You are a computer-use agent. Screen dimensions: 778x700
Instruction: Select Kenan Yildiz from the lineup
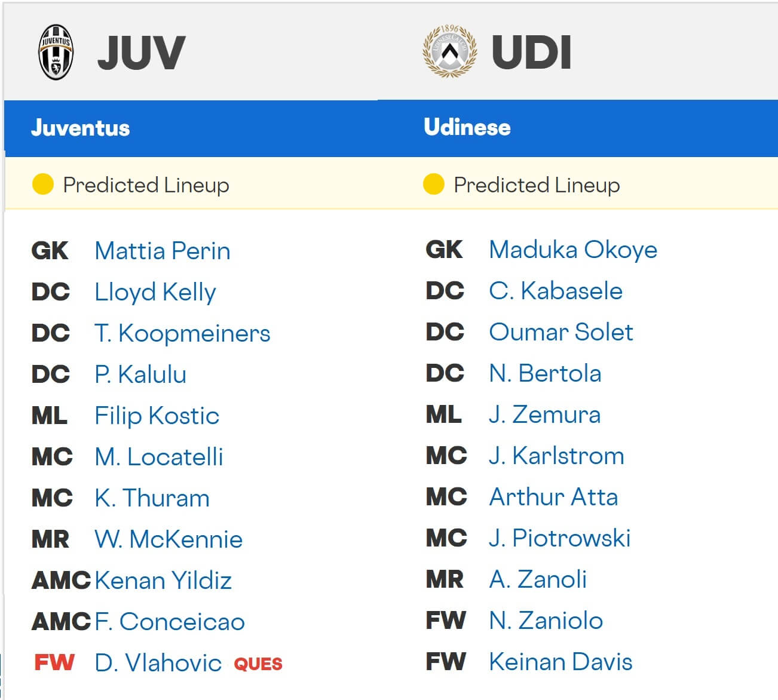(163, 579)
